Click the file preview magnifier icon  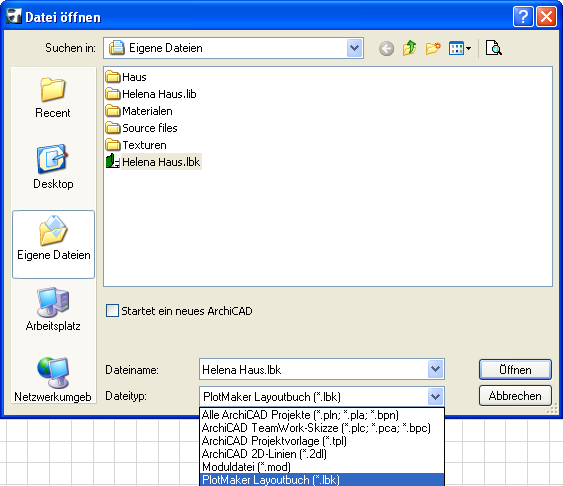[494, 48]
